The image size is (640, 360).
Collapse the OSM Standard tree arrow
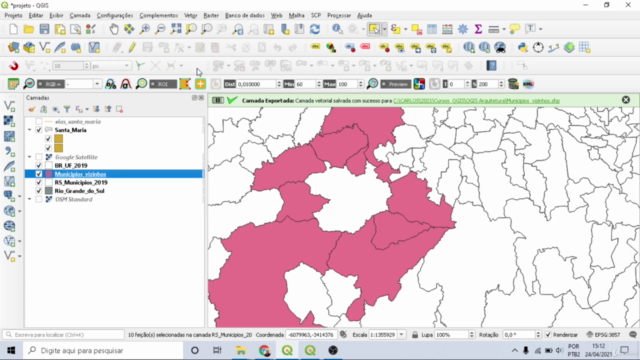(29, 199)
